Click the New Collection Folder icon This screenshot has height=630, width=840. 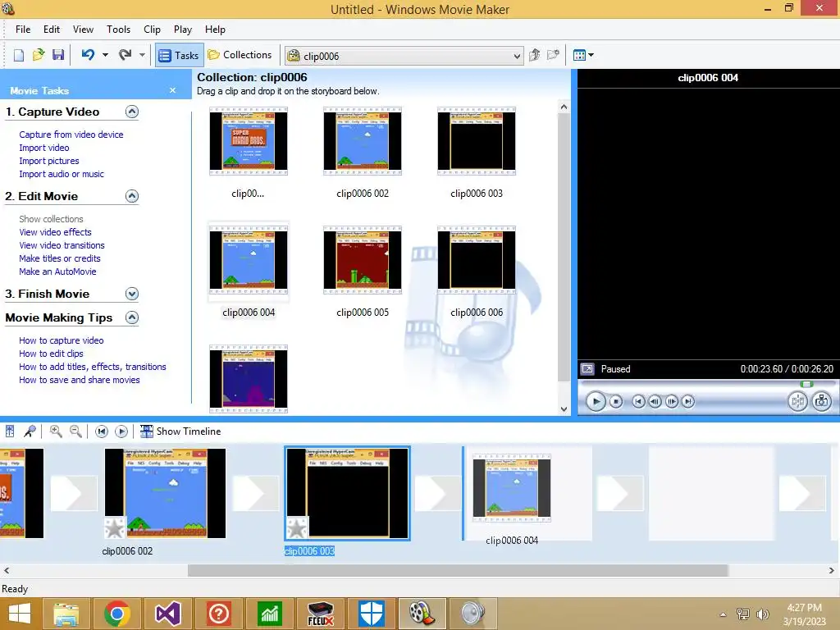pyautogui.click(x=553, y=55)
